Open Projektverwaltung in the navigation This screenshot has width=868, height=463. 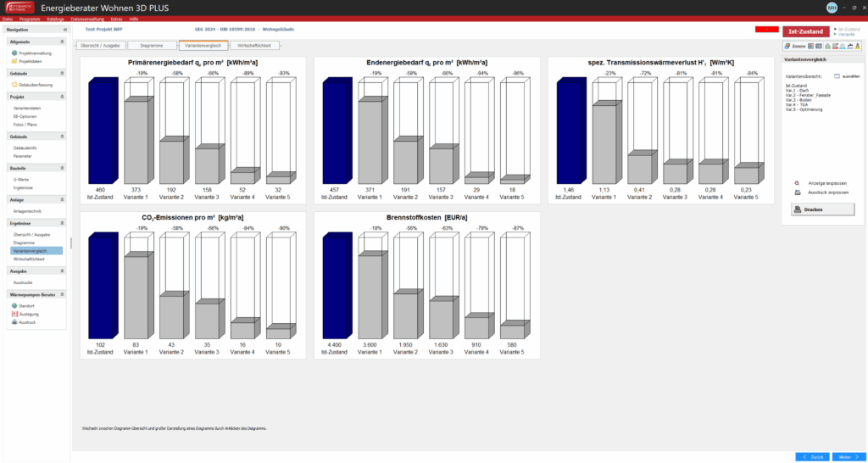31,53
